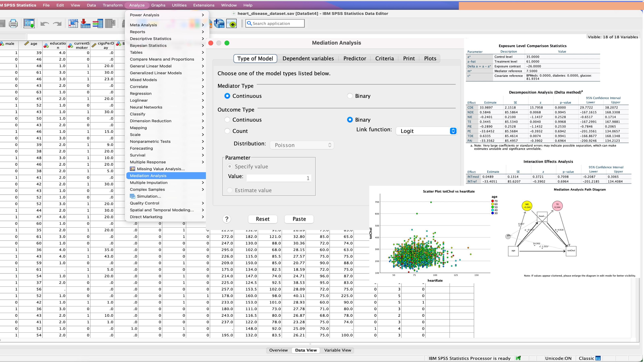Image resolution: width=644 pixels, height=362 pixels.
Task: Expand the Nonparametric Tests submenu
Action: 167,141
